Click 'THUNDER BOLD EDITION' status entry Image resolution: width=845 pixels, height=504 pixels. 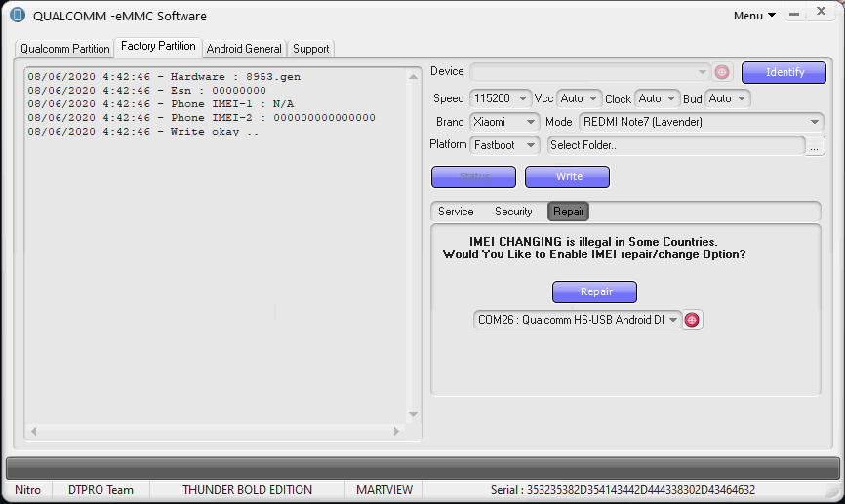tap(248, 490)
